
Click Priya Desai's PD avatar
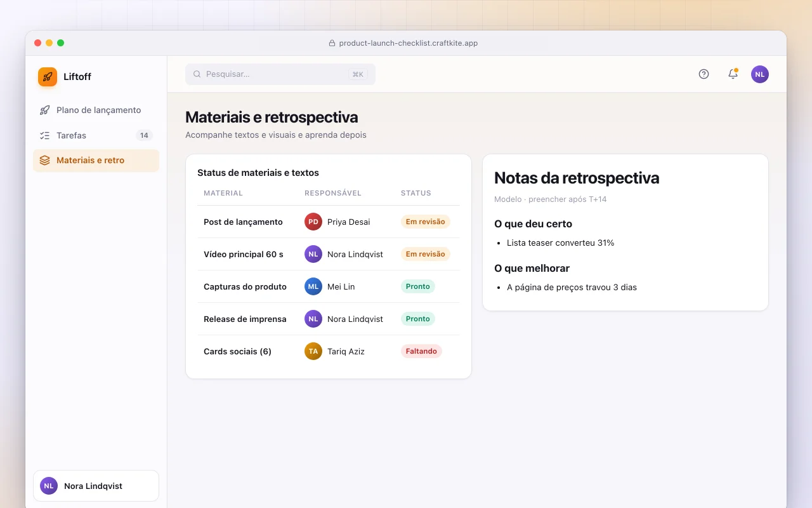(x=313, y=222)
